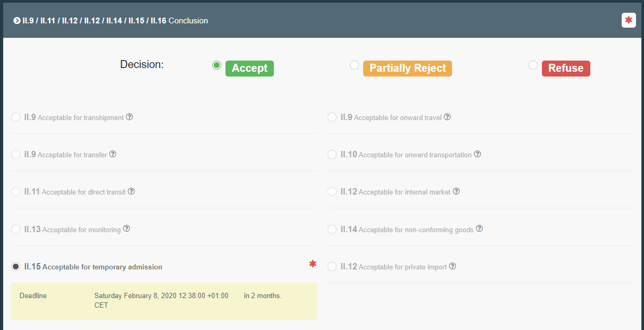The height and width of the screenshot is (330, 644).
Task: Click the Deadline label
Action: coord(33,295)
